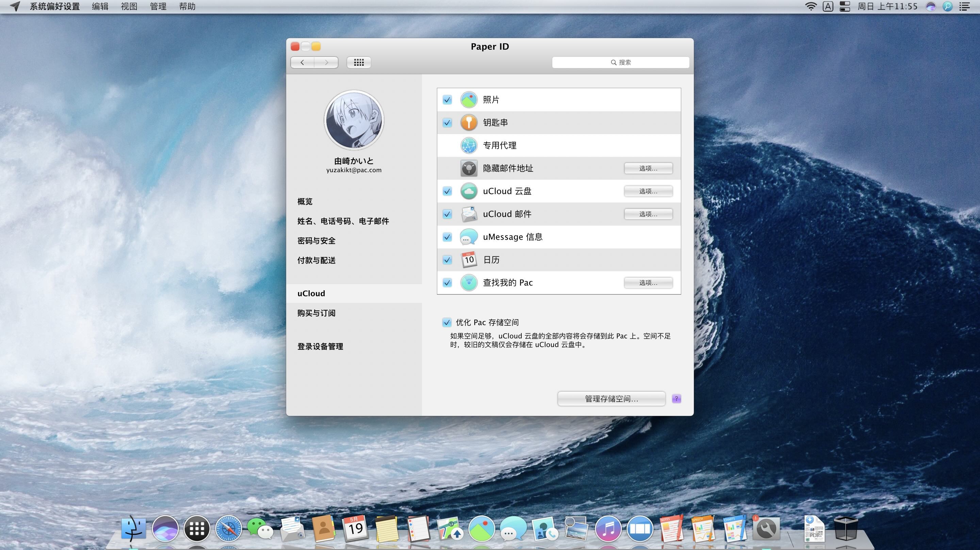Uncheck the 照片 checkbox

coord(447,100)
